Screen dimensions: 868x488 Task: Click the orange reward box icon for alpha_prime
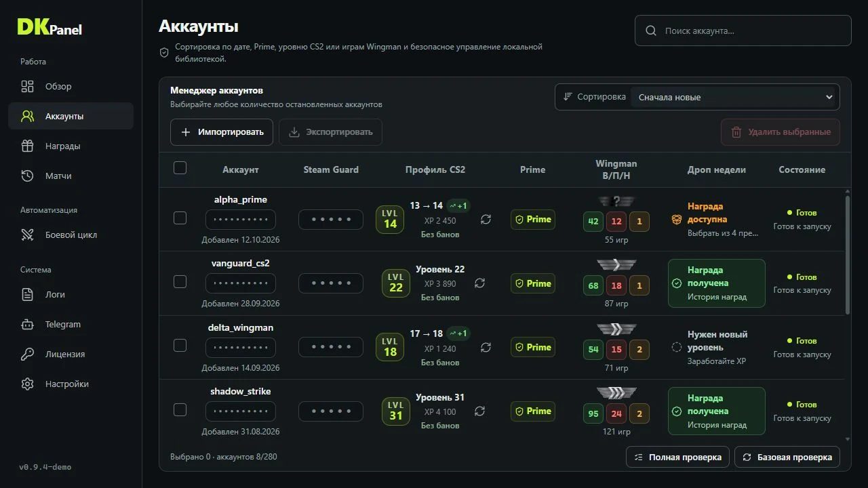click(x=676, y=220)
